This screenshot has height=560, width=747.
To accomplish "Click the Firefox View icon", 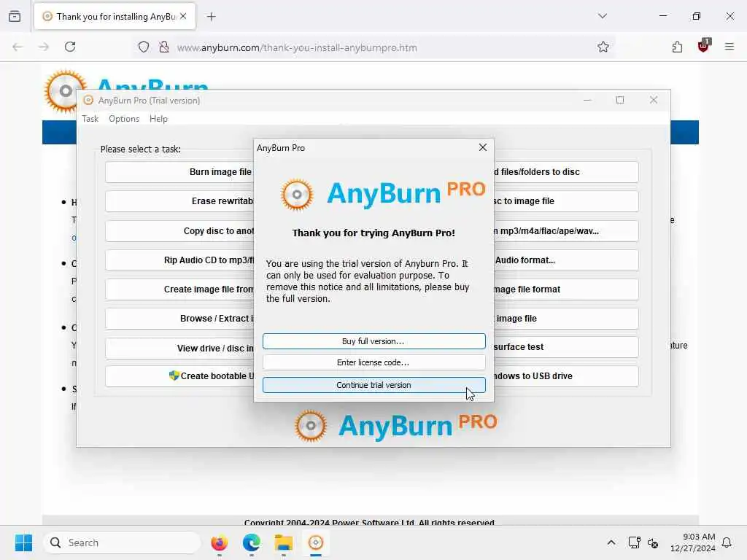I will (x=15, y=16).
